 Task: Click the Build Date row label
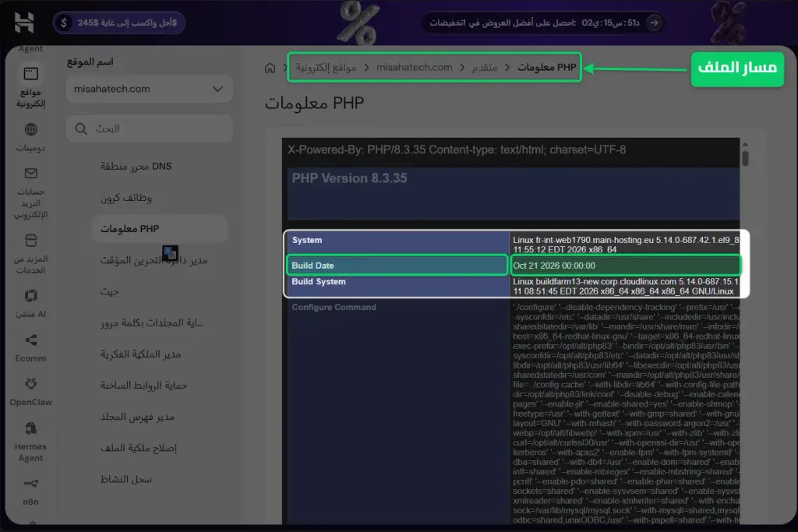pyautogui.click(x=312, y=266)
